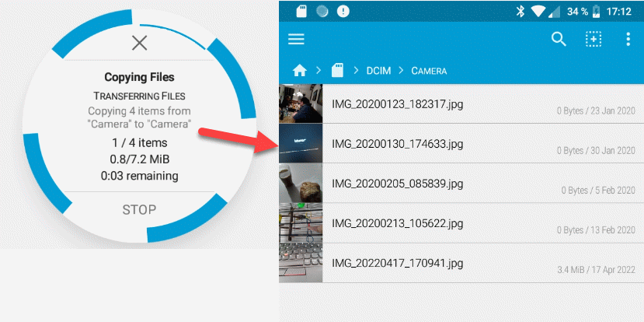The width and height of the screenshot is (644, 322).
Task: Select file name IMG_20200213_105622.jpg
Action: 398,223
